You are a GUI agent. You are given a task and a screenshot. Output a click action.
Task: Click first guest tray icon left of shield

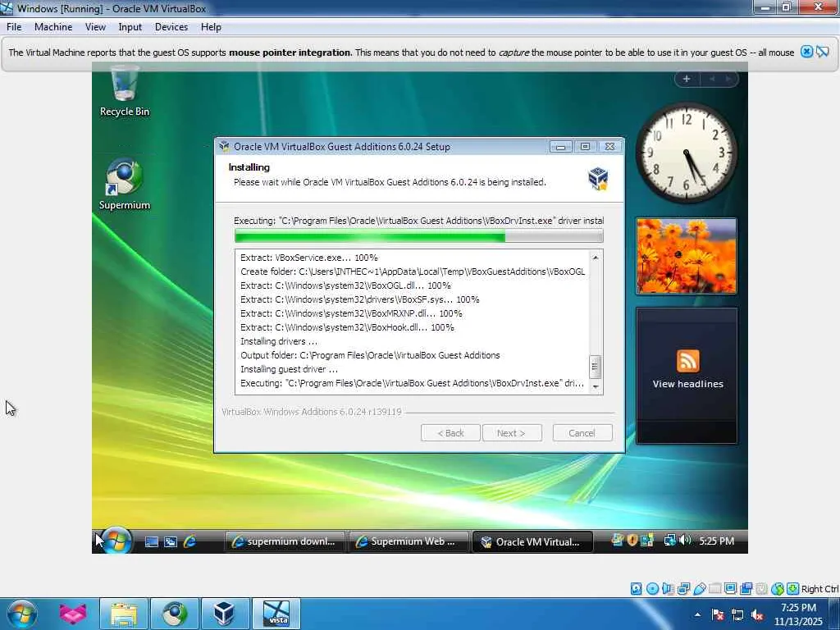(x=618, y=541)
